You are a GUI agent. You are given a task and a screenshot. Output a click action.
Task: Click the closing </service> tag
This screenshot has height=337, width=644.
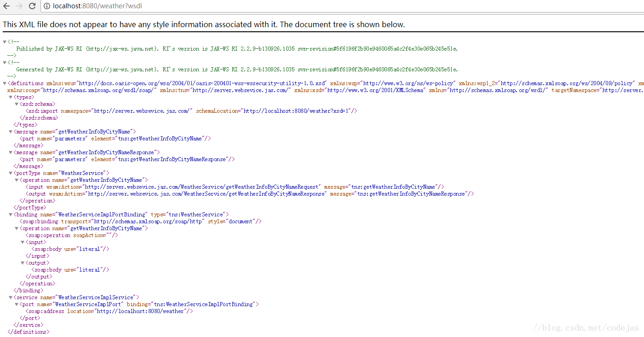(x=28, y=325)
